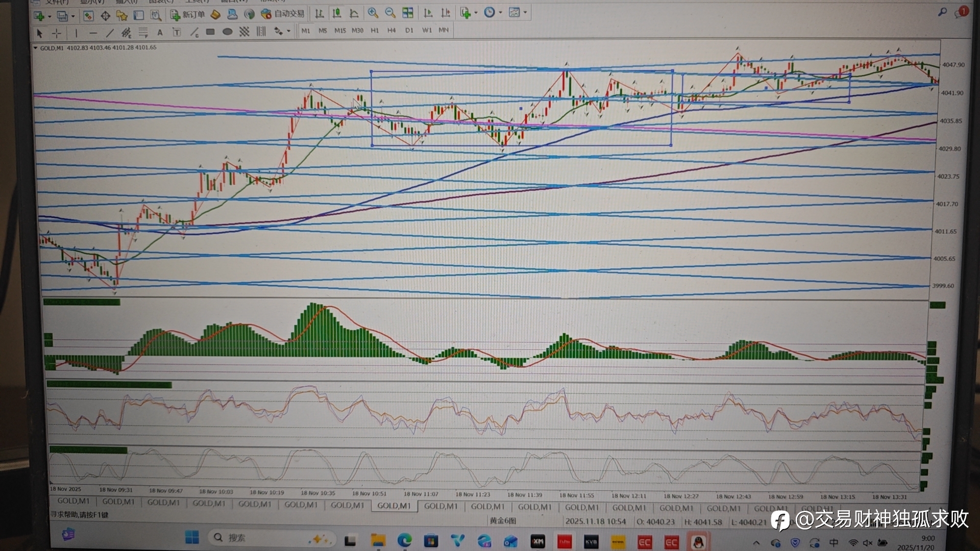This screenshot has width=980, height=551.
Task: Switch to the H1 timeframe
Action: [375, 31]
